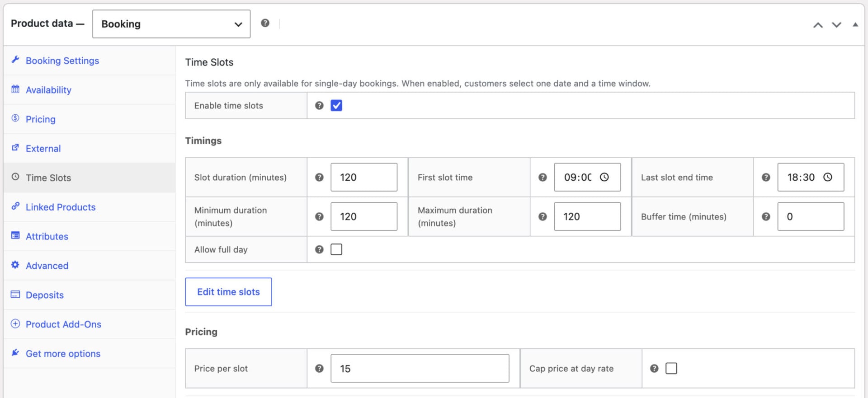
Task: Click help icon for Cap price at day rate
Action: (654, 369)
